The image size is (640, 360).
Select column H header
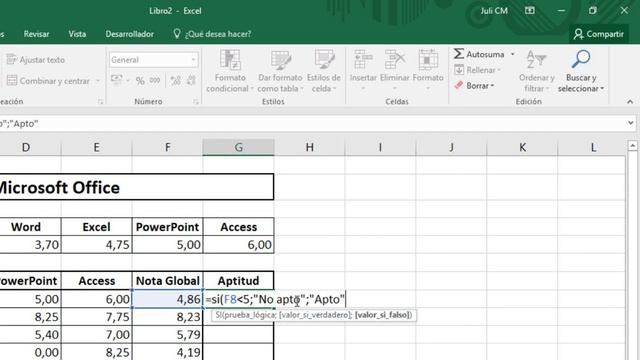click(x=309, y=147)
